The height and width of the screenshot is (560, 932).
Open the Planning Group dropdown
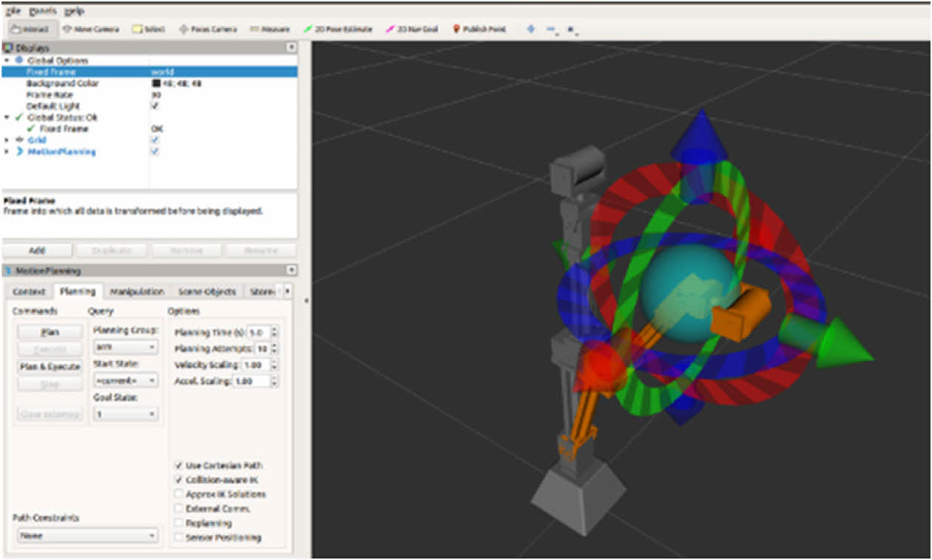click(125, 346)
